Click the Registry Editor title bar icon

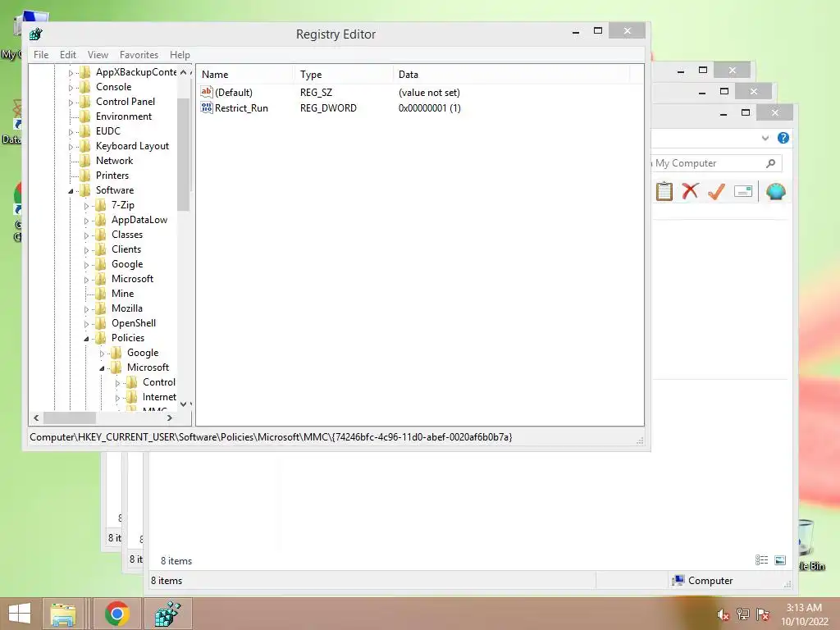(x=36, y=34)
